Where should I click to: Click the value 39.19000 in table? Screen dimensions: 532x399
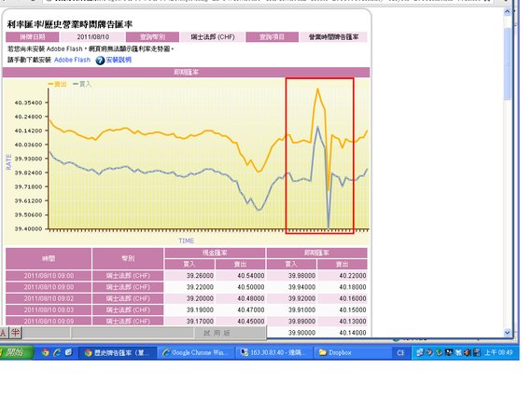(200, 310)
